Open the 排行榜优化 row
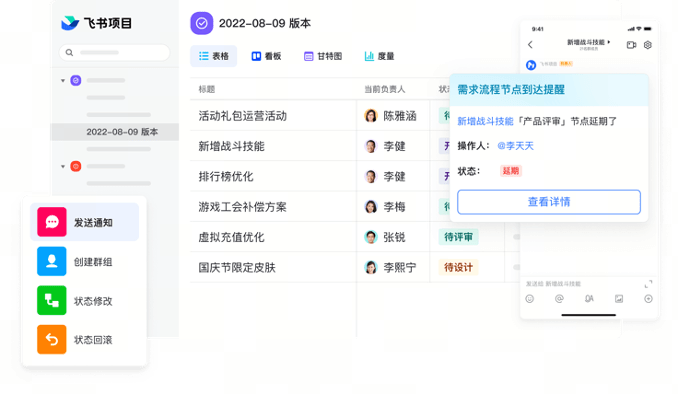Screen dimensions: 678x394 click(x=226, y=176)
